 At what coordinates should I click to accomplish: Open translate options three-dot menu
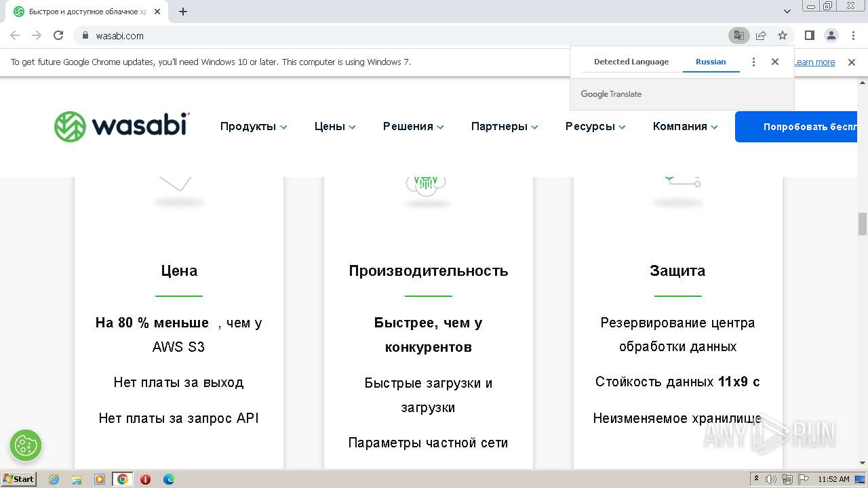(753, 62)
